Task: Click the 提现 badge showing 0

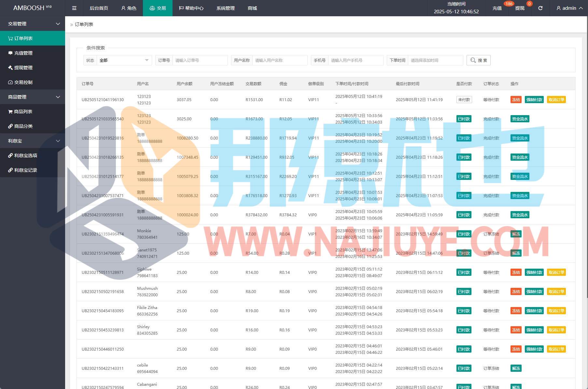Action: (x=529, y=4)
